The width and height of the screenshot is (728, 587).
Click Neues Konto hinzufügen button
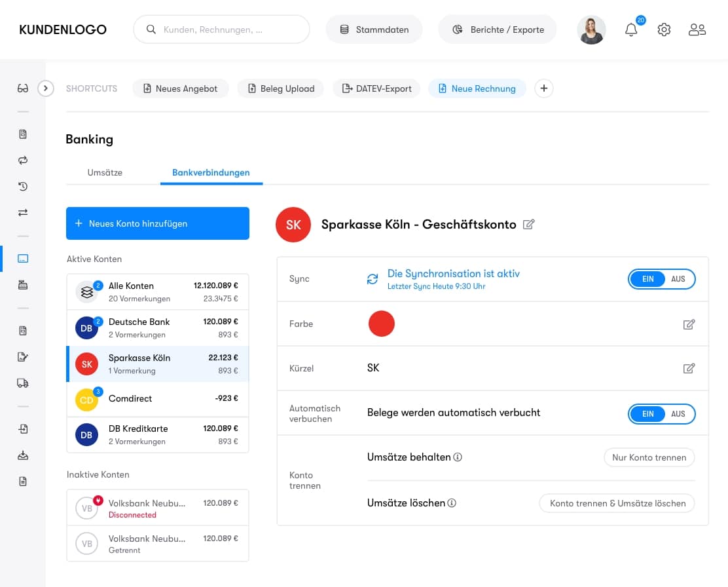[x=158, y=223]
